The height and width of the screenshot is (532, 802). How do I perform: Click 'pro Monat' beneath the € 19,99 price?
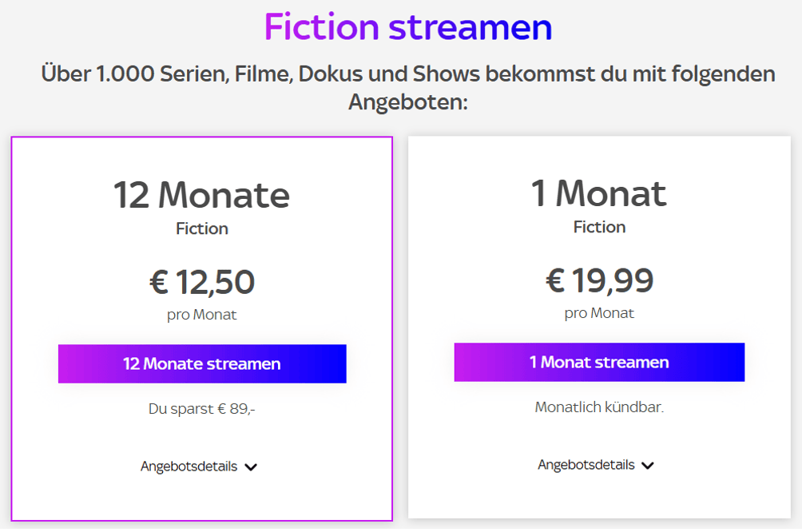point(599,313)
